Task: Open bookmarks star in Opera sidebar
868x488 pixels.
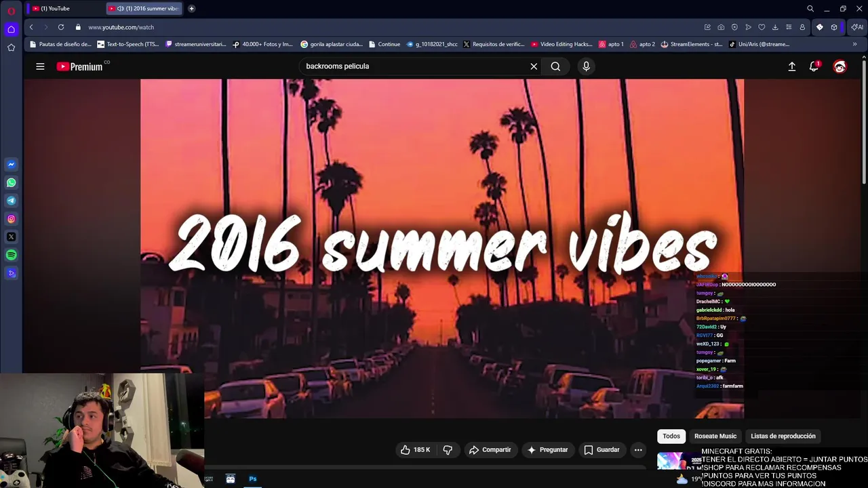Action: [x=11, y=47]
